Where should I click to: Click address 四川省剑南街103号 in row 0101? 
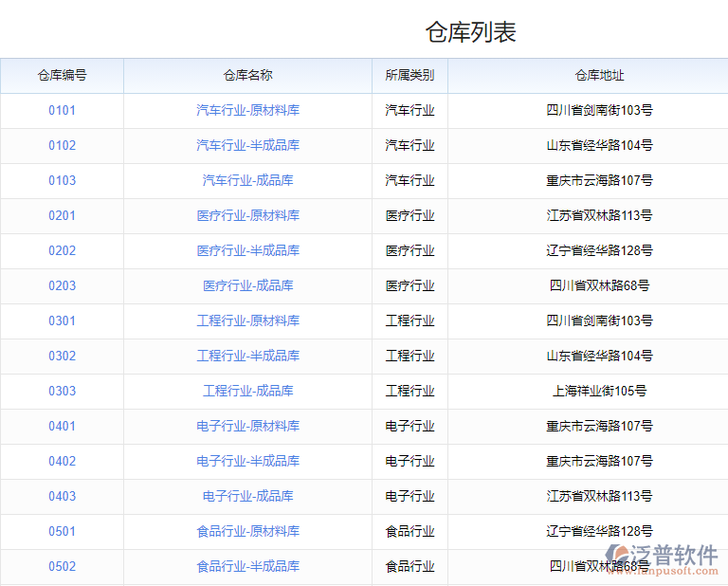click(599, 111)
